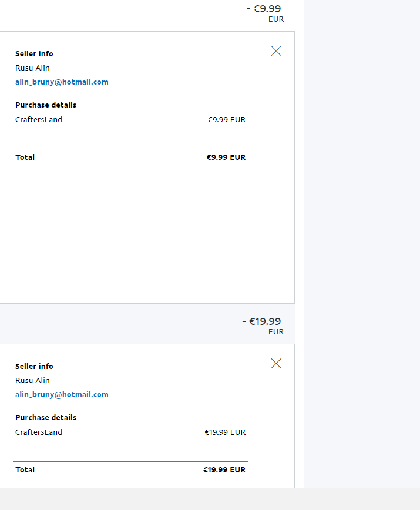Click the bold total amount €19.99 EUR
The width and height of the screenshot is (420, 510).
pos(224,470)
